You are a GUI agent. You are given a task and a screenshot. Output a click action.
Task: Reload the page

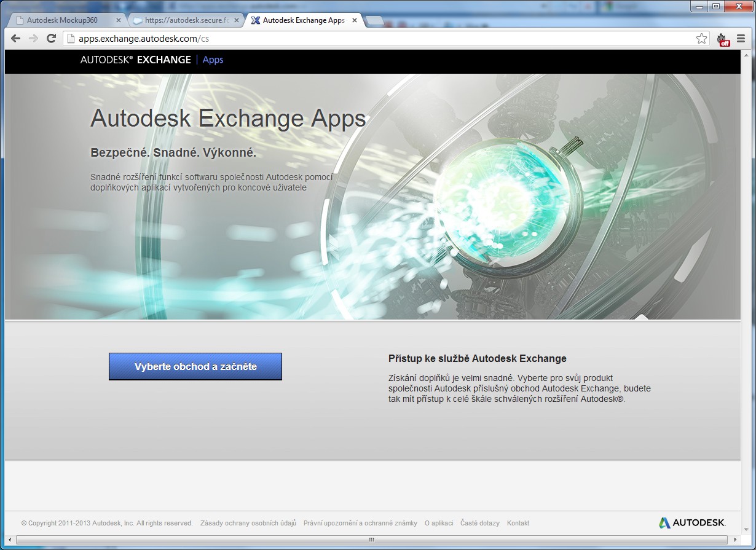pos(51,38)
